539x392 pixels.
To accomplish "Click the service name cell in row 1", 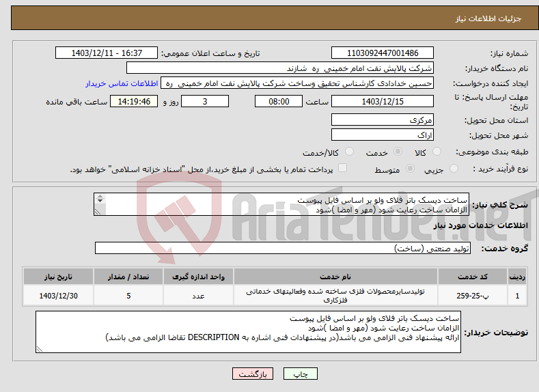I will (x=335, y=296).
